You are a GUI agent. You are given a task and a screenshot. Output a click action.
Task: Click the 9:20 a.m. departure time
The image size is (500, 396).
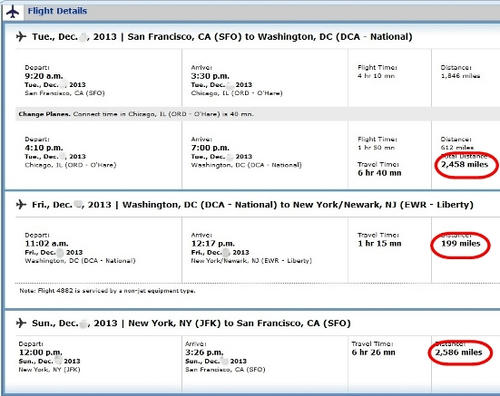[x=44, y=76]
